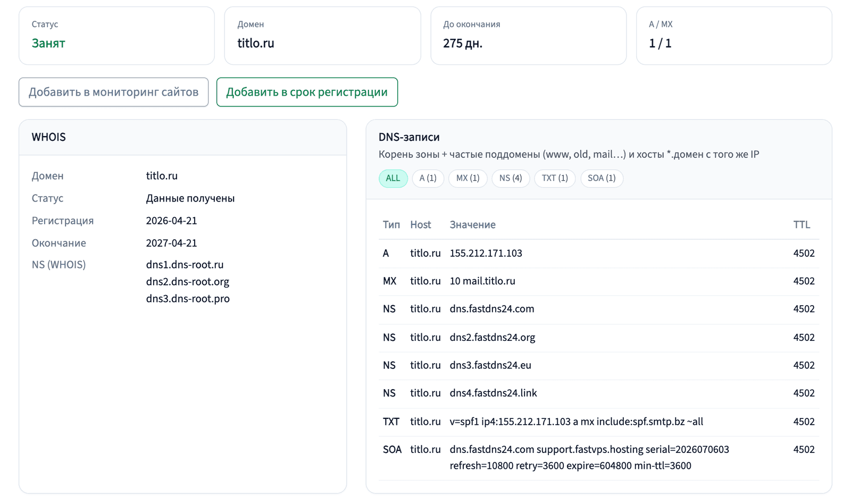The image size is (851, 504).
Task: Click the 'Регистрация' label in WHOIS
Action: click(62, 221)
